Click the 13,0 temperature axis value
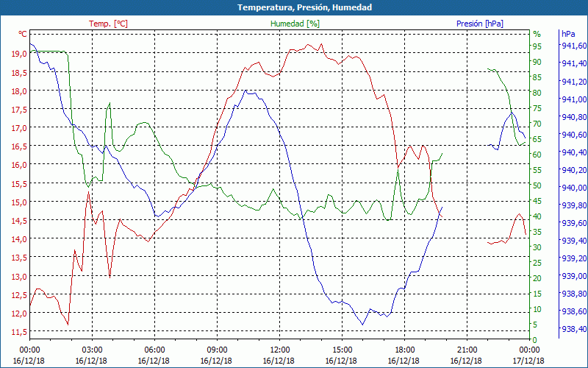Screen dimensions: 588x368 [x=20, y=277]
